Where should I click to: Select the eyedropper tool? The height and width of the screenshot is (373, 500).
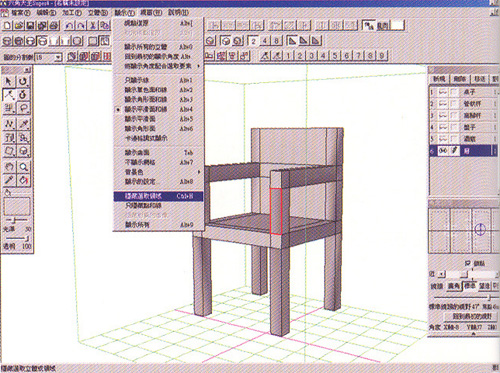pyautogui.click(x=9, y=180)
